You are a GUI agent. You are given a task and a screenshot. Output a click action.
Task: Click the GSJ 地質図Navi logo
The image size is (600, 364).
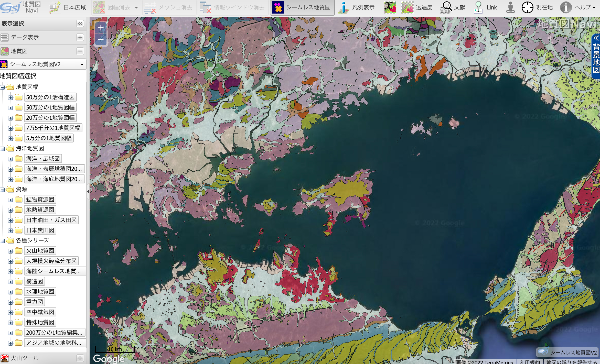coord(21,7)
